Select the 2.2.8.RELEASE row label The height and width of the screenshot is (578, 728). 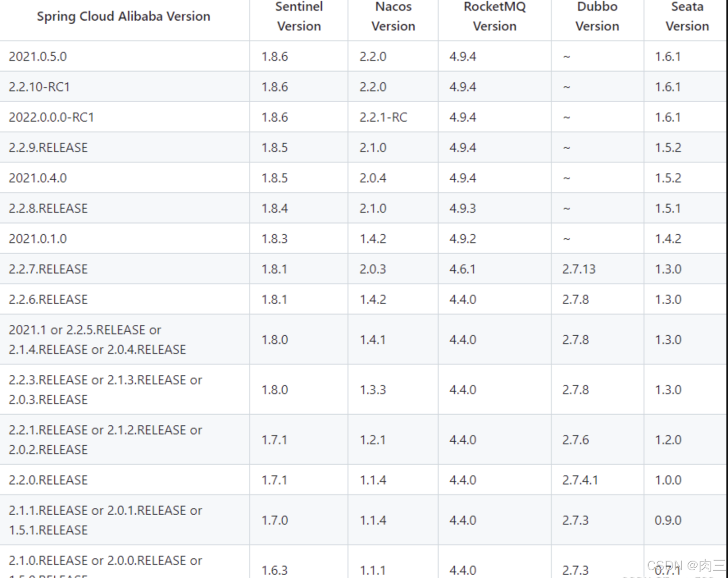click(x=48, y=208)
